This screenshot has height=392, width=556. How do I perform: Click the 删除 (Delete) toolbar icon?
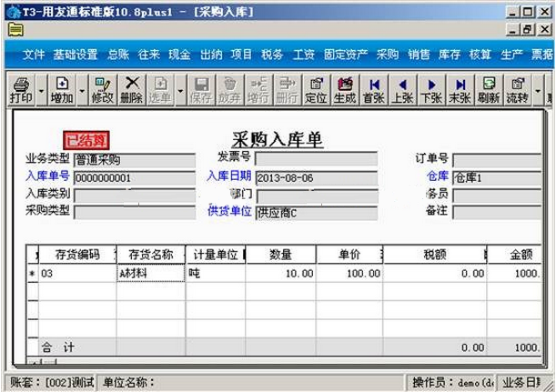131,89
